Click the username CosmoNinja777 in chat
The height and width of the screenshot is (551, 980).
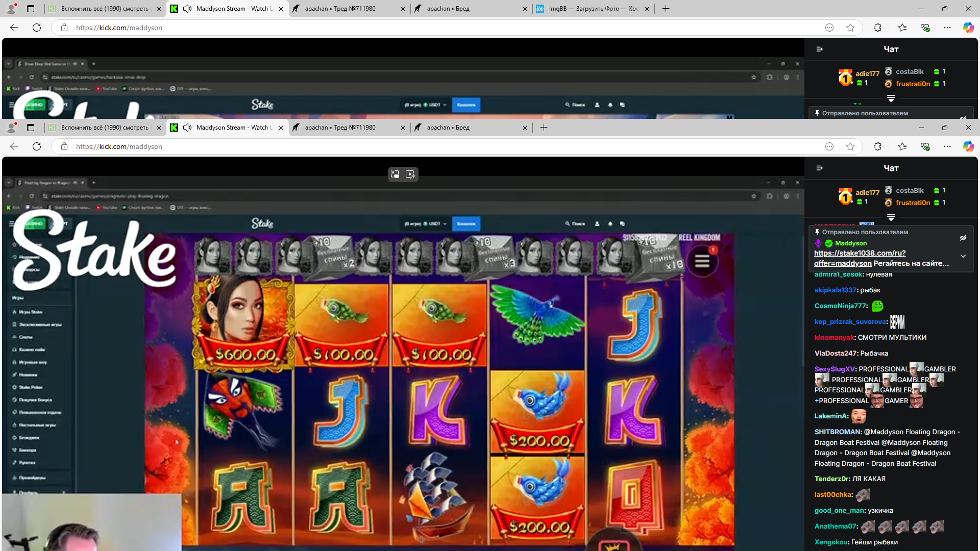click(840, 306)
